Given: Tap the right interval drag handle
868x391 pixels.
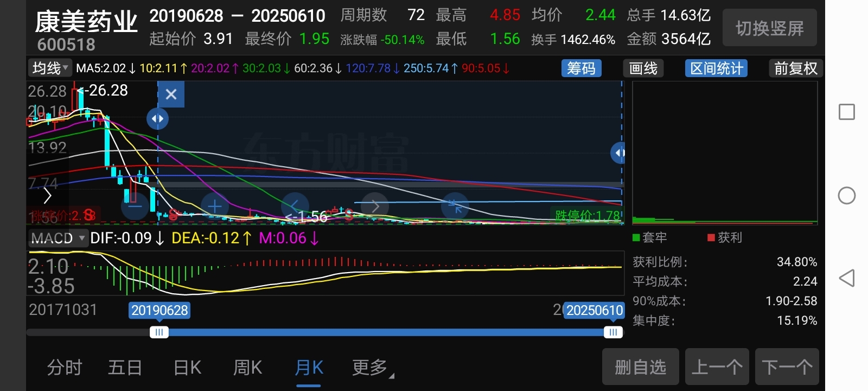Looking at the screenshot, I should [x=618, y=153].
